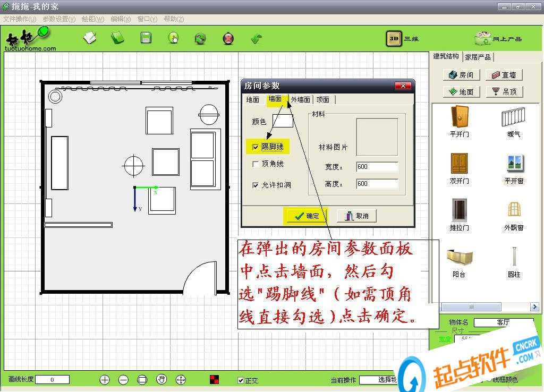
Task: Click the side panel horizontal scrollbar thumb
Action: tap(471, 307)
